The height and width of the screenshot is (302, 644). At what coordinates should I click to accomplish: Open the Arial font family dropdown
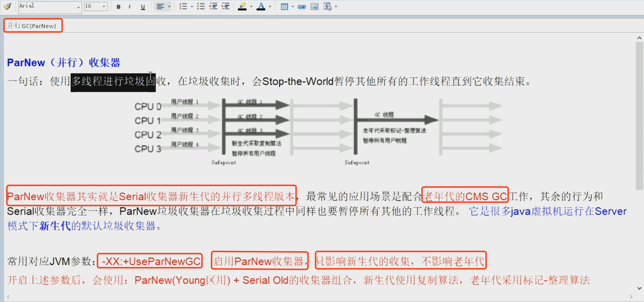(x=78, y=8)
